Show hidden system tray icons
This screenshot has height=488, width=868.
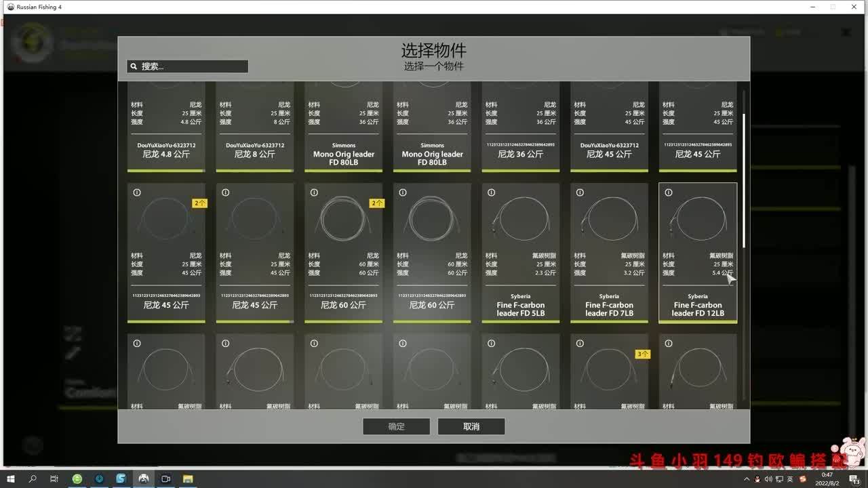click(747, 479)
